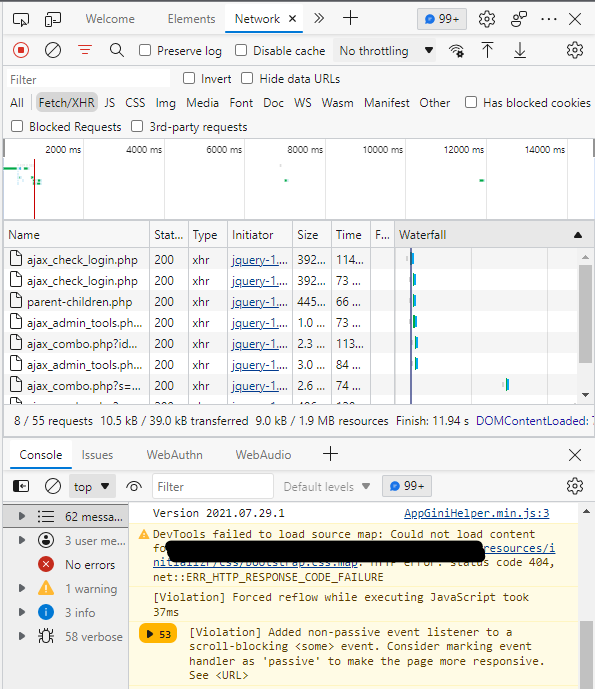595x689 pixels.
Task: Check Hide data URLs checkbox
Action: [247, 78]
